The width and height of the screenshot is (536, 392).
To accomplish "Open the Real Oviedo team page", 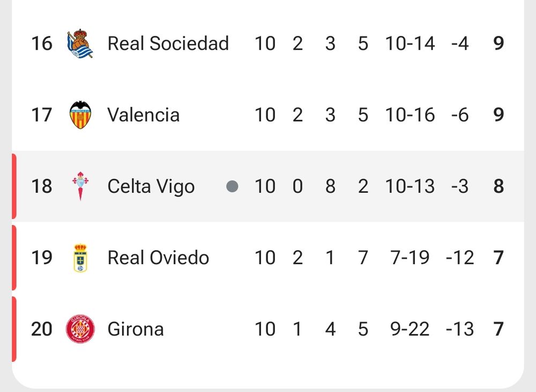I will [158, 258].
